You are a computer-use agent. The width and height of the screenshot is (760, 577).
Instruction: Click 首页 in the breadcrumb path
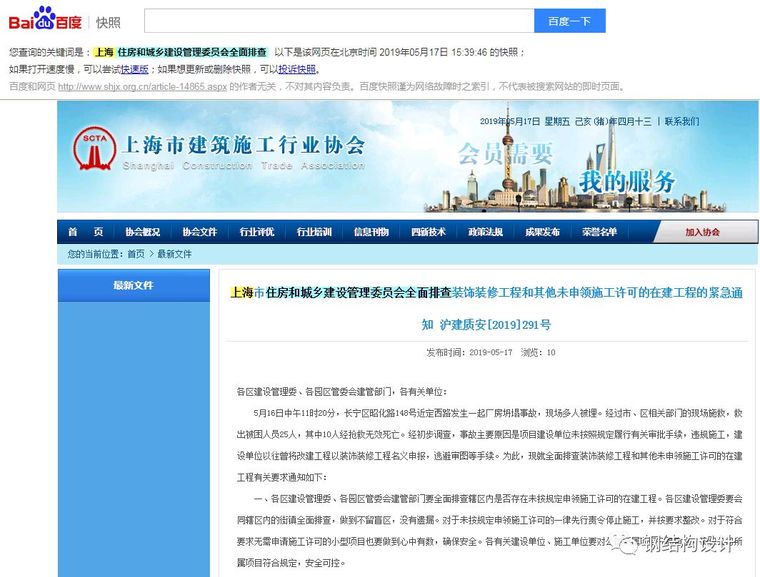135,254
